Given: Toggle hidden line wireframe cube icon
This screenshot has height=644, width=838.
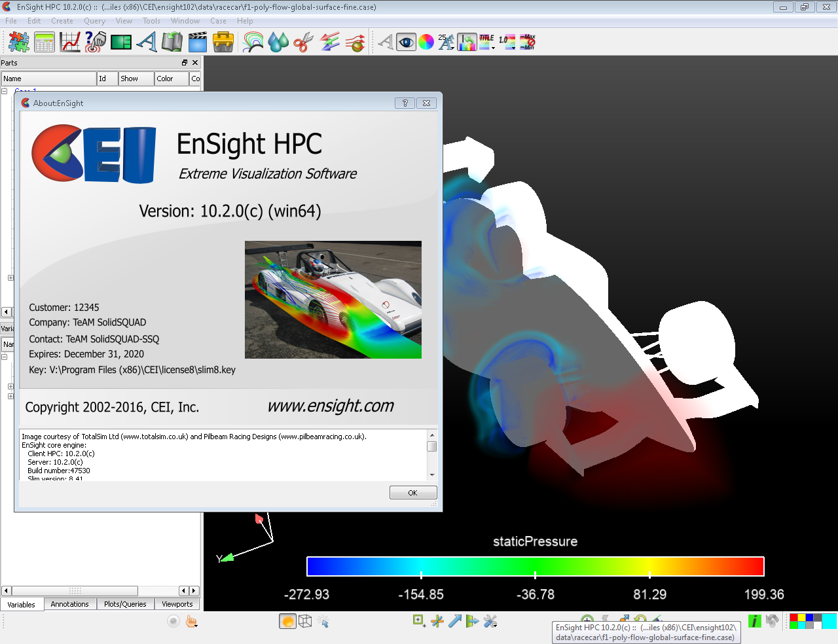Looking at the screenshot, I should (x=305, y=621).
